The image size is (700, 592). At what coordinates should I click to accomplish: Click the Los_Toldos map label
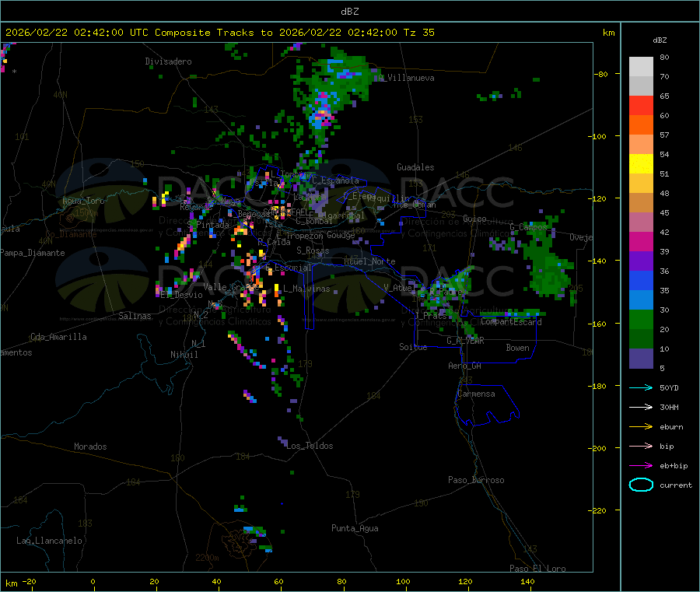coord(310,446)
